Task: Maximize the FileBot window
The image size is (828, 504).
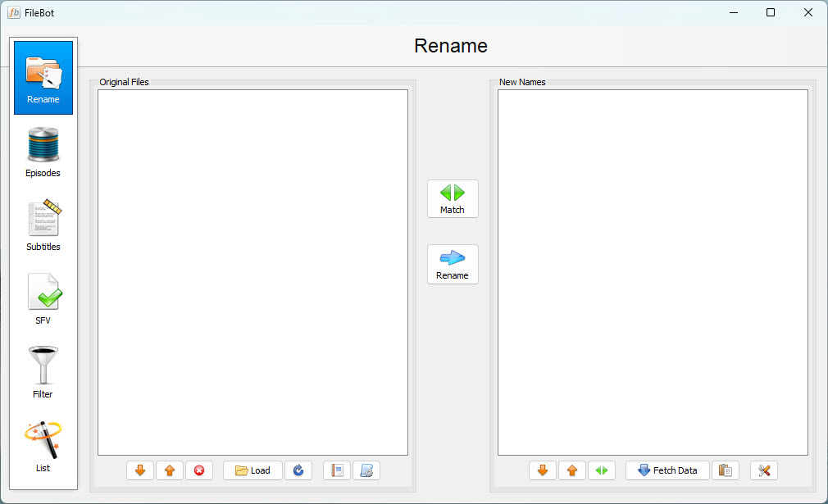Action: pyautogui.click(x=771, y=12)
